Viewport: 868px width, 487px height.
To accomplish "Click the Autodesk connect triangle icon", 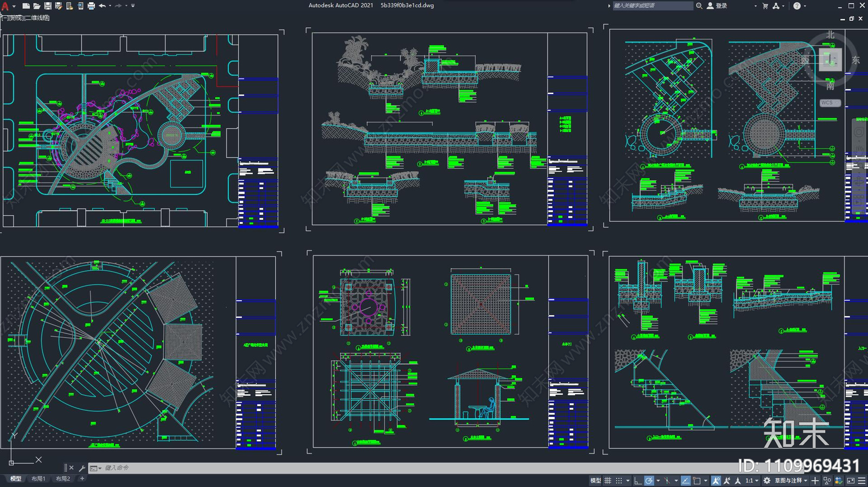I will click(776, 5).
